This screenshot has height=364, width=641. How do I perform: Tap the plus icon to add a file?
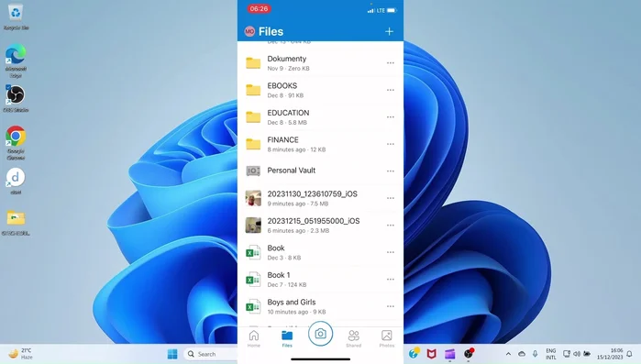[x=389, y=31]
